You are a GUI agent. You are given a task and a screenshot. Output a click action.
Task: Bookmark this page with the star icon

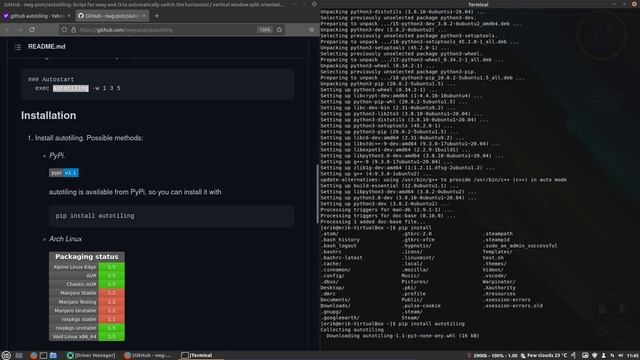[279, 30]
